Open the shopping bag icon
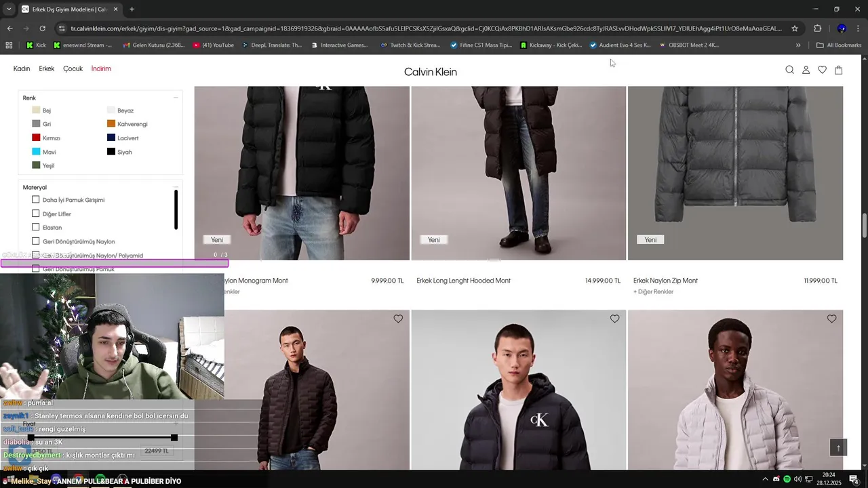The height and width of the screenshot is (488, 868). pos(838,70)
